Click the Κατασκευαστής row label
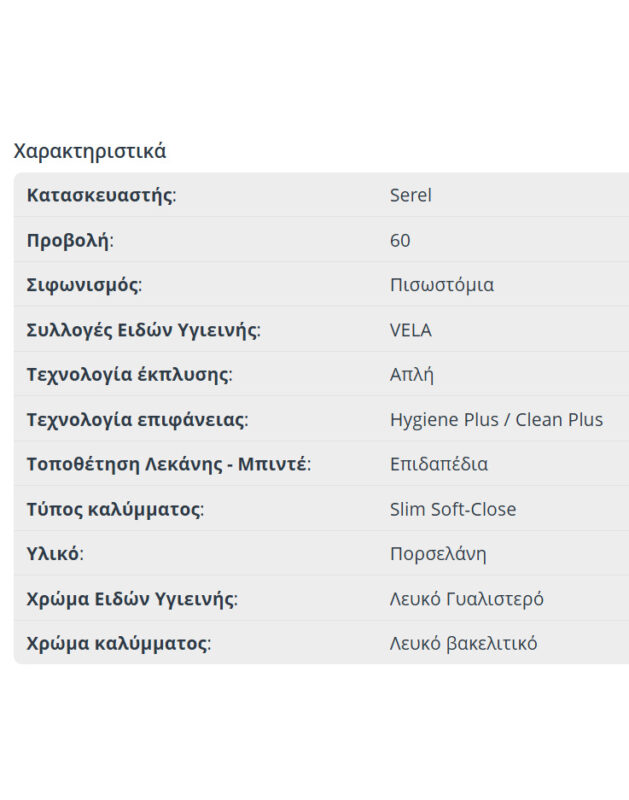The width and height of the screenshot is (629, 800). click(x=101, y=195)
